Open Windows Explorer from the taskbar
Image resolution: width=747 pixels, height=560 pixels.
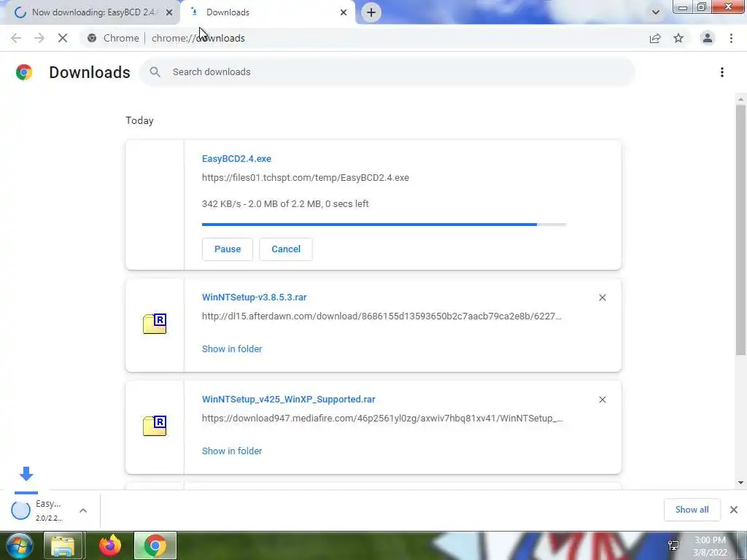click(63, 545)
